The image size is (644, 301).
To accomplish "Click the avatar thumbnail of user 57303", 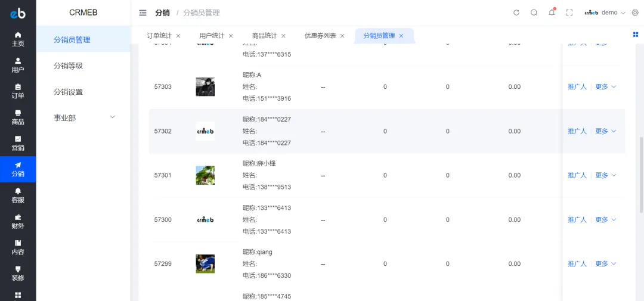I will tap(205, 87).
